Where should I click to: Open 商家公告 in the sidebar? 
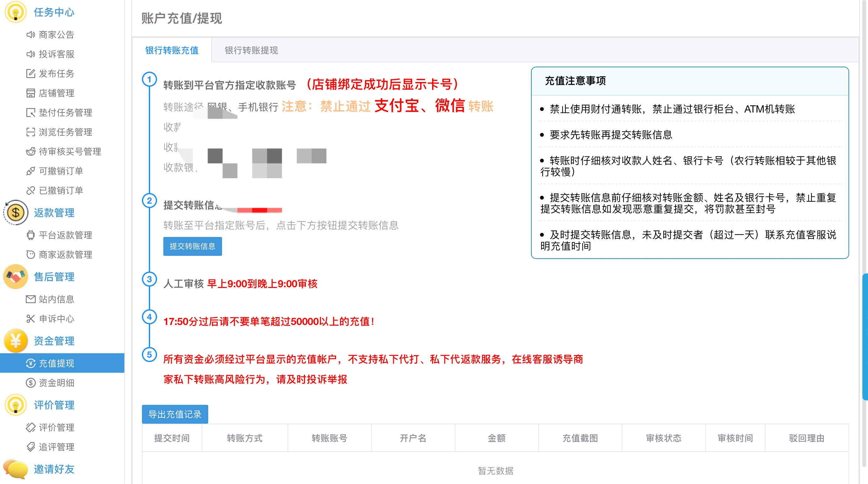[x=57, y=35]
